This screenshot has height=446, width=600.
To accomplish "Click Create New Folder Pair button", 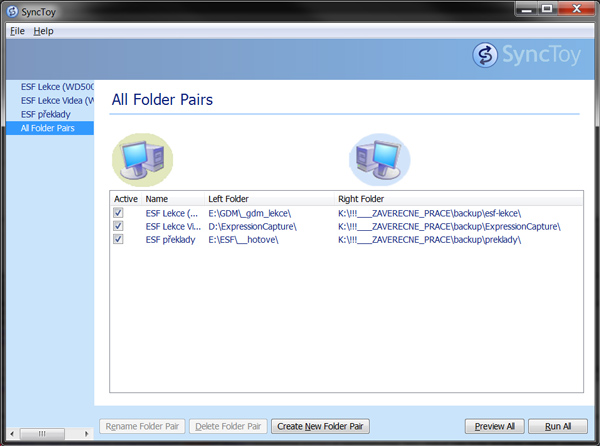I will point(320,426).
